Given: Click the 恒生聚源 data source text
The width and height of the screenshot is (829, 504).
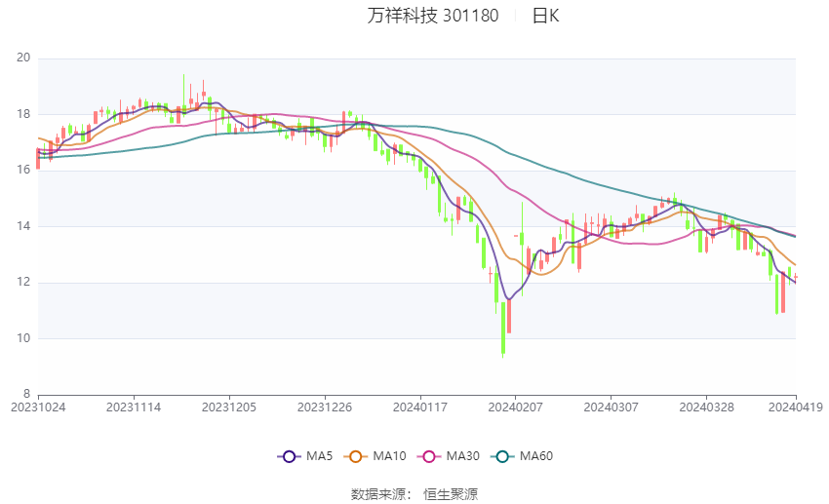Looking at the screenshot, I should (451, 494).
